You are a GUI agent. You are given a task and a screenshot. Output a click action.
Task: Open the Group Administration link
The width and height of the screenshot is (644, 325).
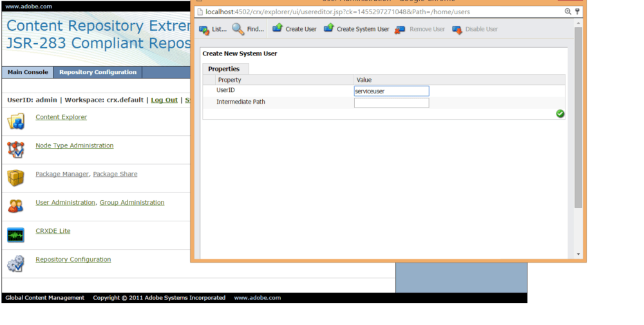(x=132, y=202)
